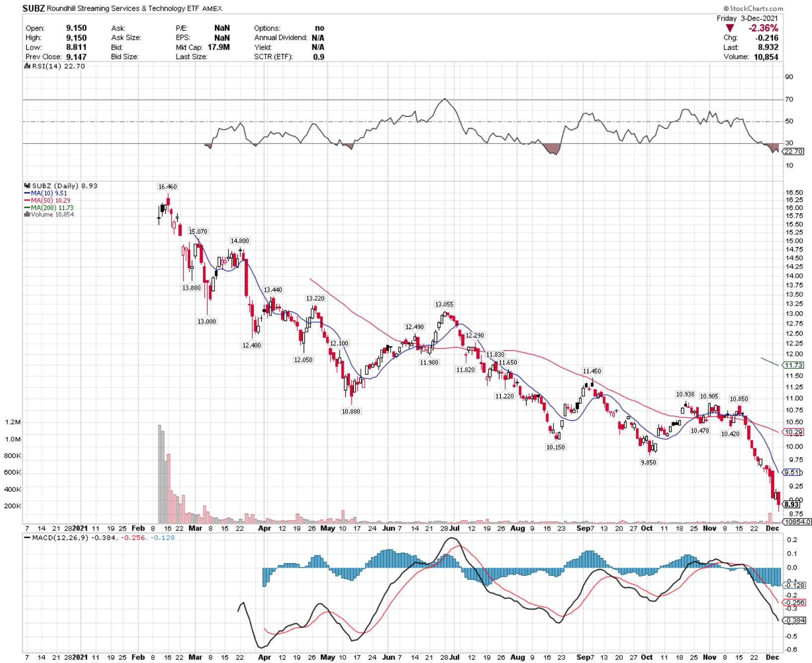The image size is (812, 663).
Task: Click the 12.400 price label
Action: pos(252,345)
